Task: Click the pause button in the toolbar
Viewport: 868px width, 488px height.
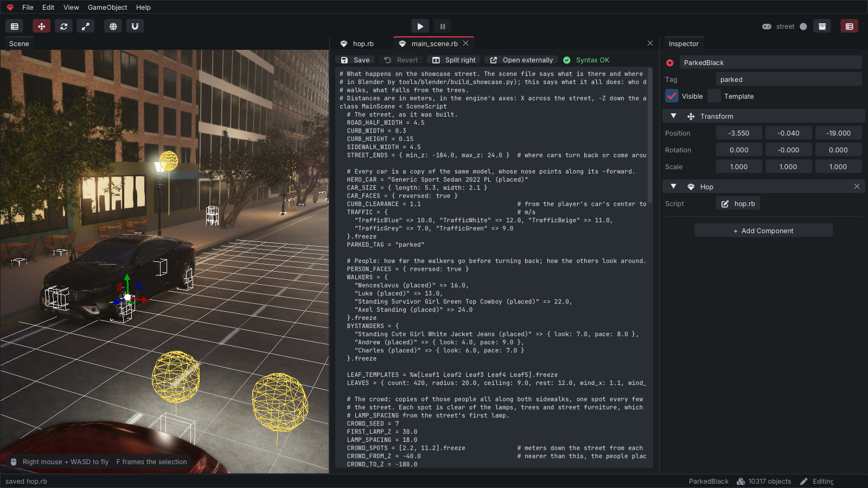Action: 443,26
